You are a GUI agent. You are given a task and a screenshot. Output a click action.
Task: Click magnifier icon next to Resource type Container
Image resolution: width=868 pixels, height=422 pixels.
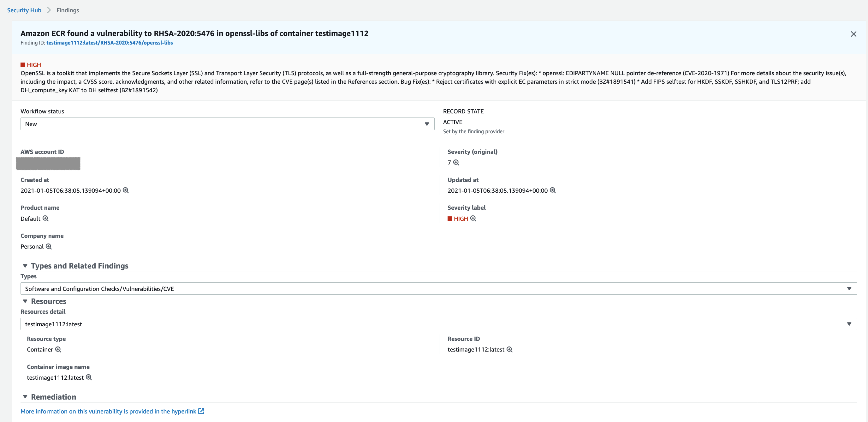pyautogui.click(x=58, y=349)
